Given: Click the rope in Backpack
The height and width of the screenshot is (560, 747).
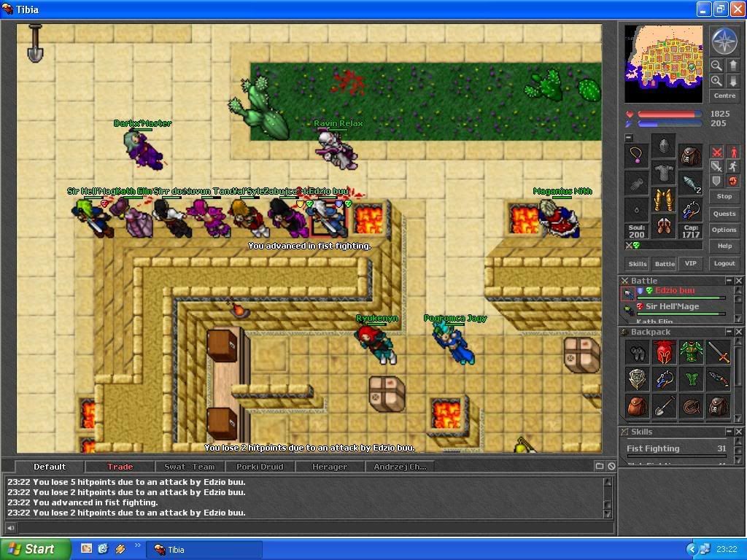Looking at the screenshot, I should coord(692,407).
